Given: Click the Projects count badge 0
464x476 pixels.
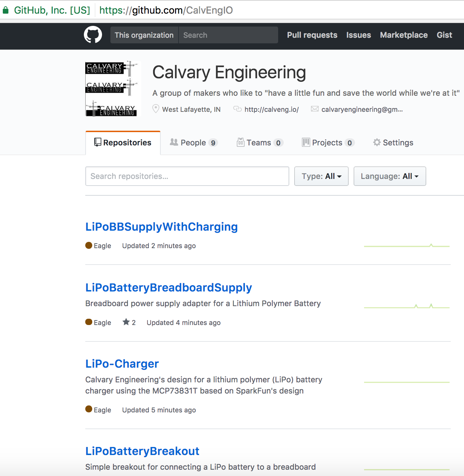Looking at the screenshot, I should pos(350,143).
